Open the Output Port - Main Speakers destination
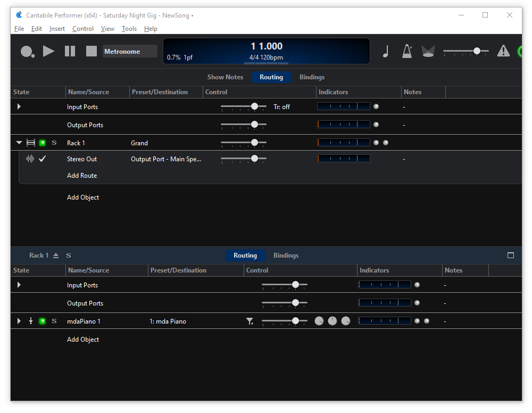Image resolution: width=532 pixels, height=413 pixels. tap(166, 159)
